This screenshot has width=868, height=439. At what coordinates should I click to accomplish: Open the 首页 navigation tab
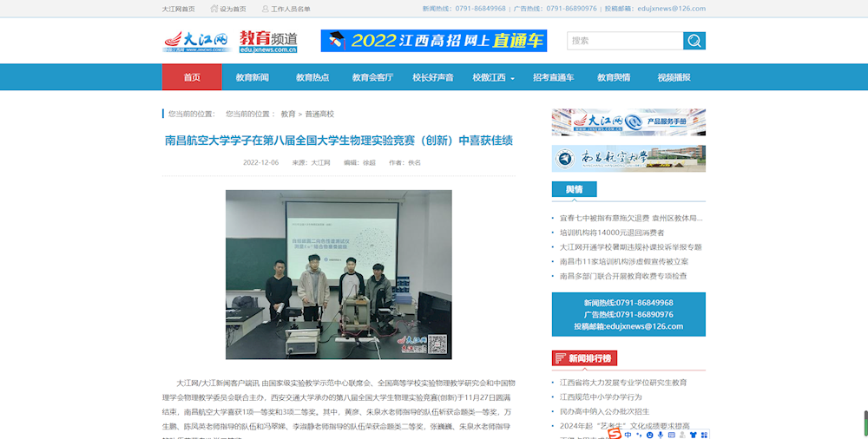point(192,77)
